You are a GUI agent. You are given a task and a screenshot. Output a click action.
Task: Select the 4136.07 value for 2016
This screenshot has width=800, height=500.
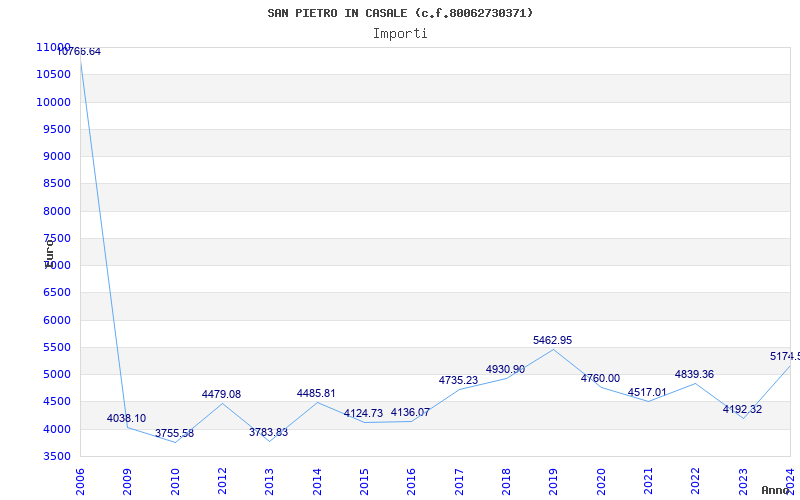pyautogui.click(x=410, y=413)
